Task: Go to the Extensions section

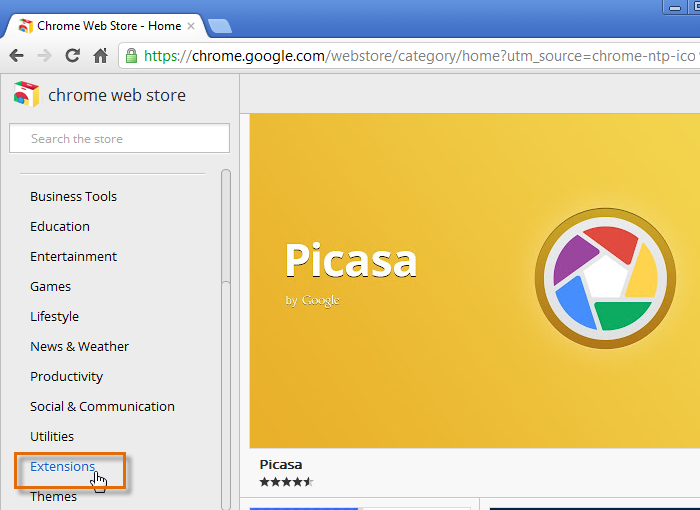Action: coord(62,466)
